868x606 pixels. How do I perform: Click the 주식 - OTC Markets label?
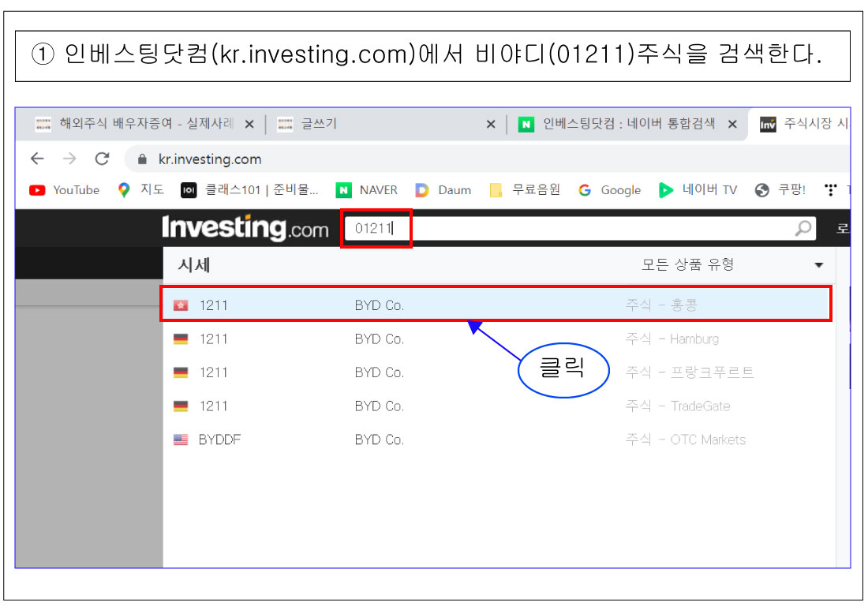tap(686, 440)
